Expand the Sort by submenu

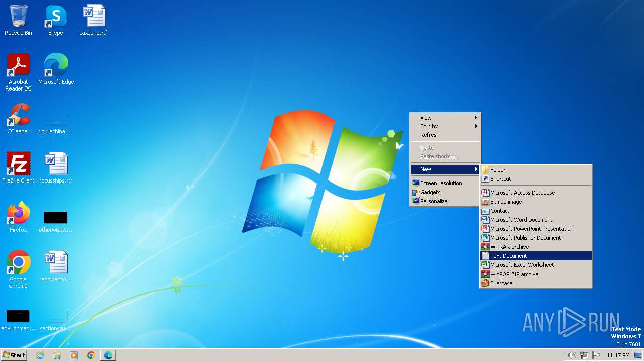(x=445, y=126)
